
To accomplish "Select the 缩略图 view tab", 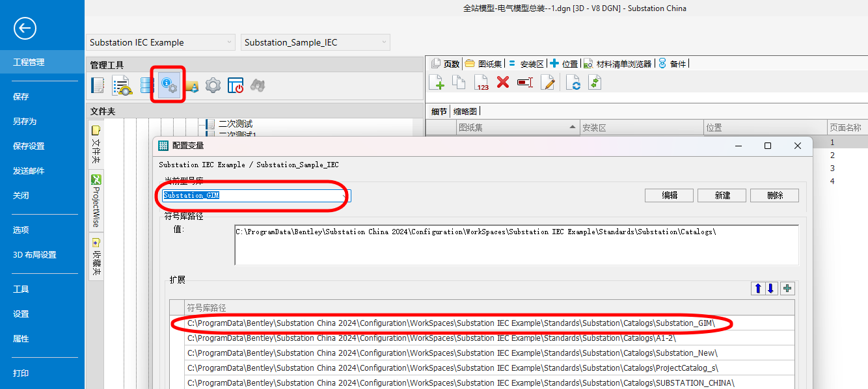I will click(465, 111).
